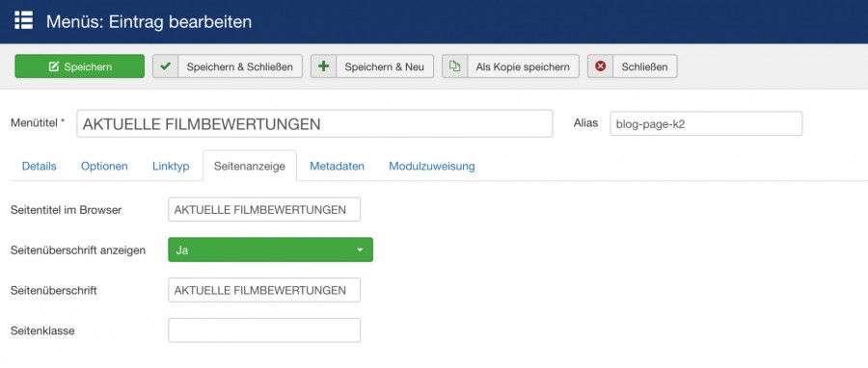Click the Speichern & Neu button label
Image resolution: width=868 pixels, height=368 pixels.
click(384, 66)
